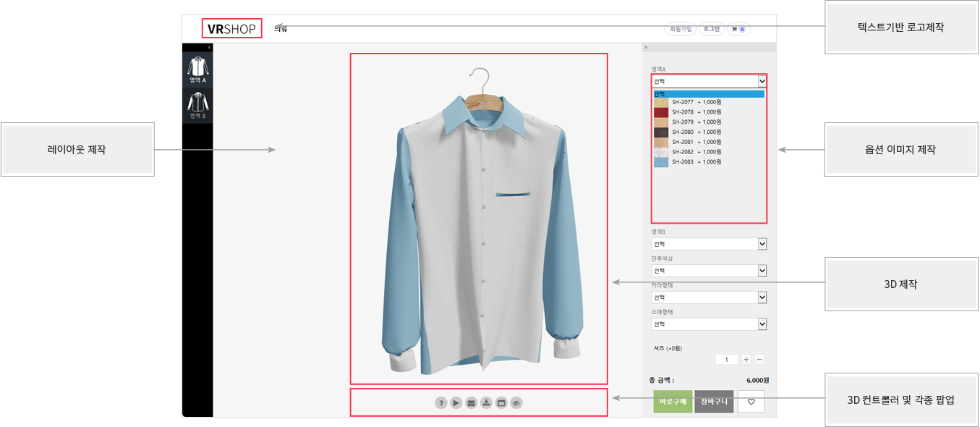Choose the red SH-2078 fabric swatch

click(x=661, y=112)
